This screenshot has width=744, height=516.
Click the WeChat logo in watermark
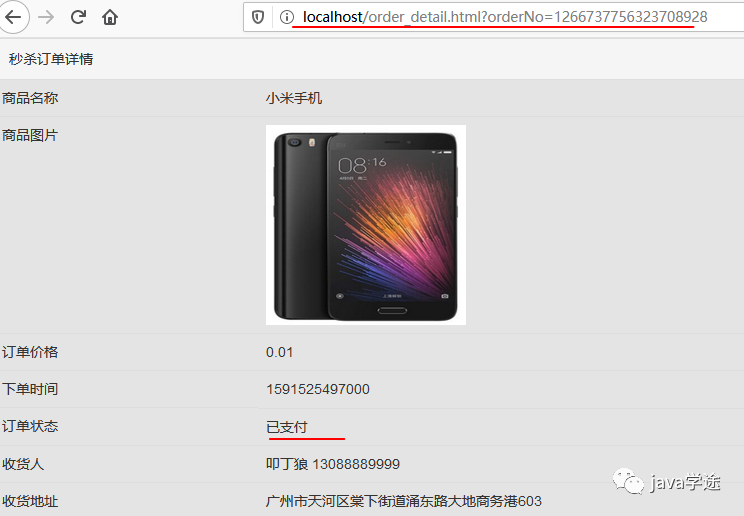(628, 481)
